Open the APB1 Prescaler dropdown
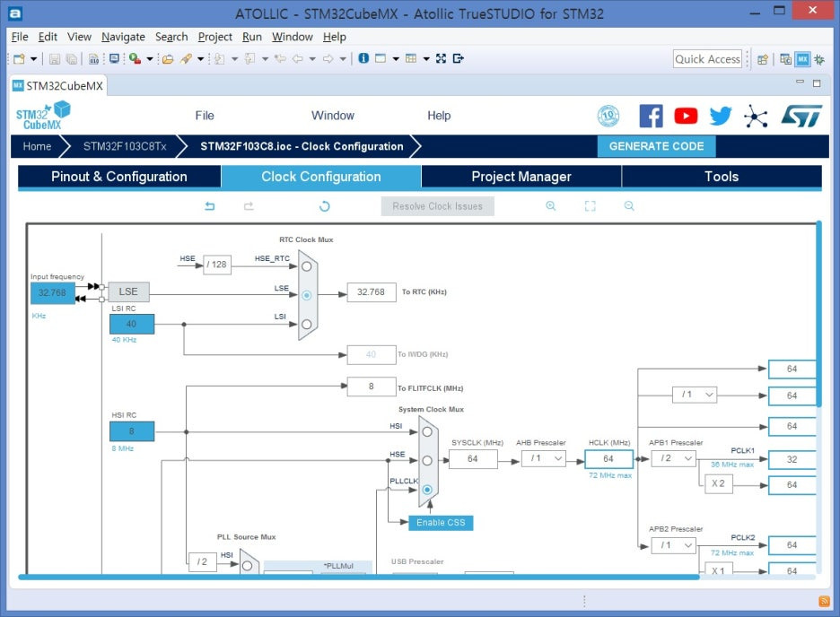The image size is (840, 617). click(x=674, y=458)
